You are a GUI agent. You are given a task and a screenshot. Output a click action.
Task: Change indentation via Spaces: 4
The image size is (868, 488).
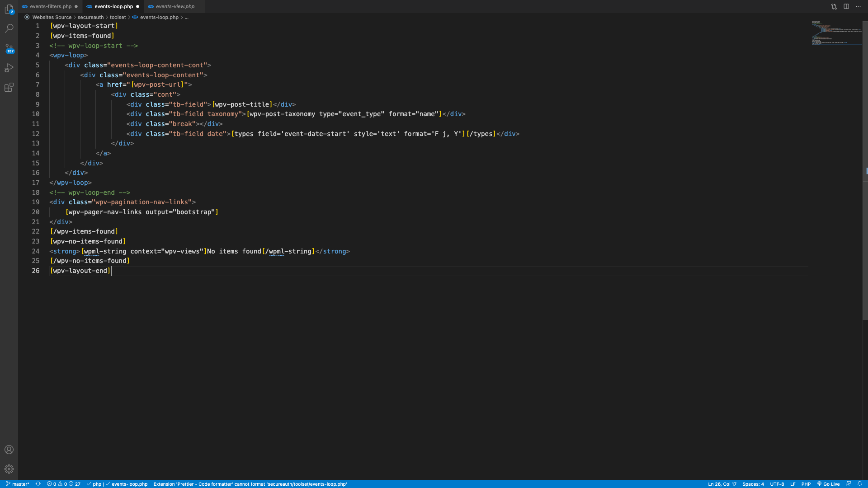[x=753, y=484]
